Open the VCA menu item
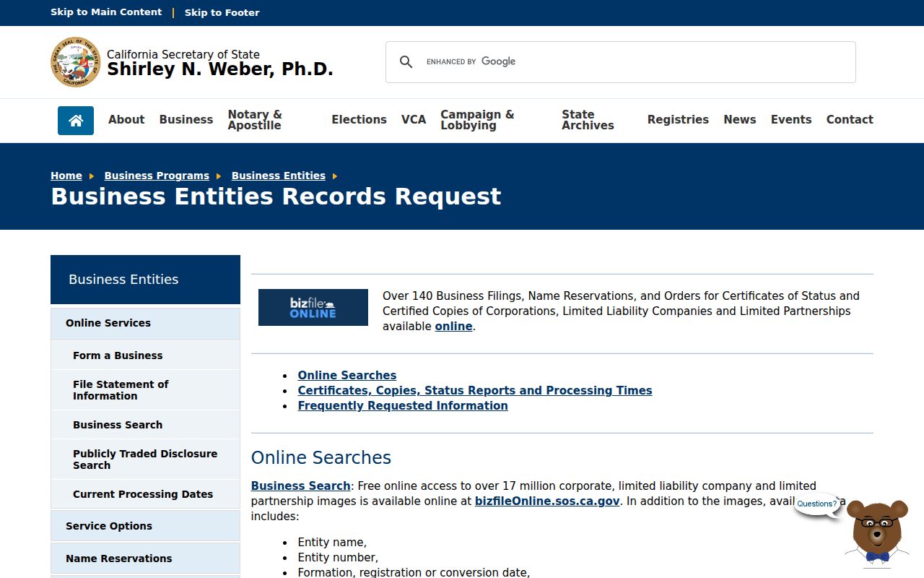Viewport: 924px width, 578px height. click(x=414, y=120)
